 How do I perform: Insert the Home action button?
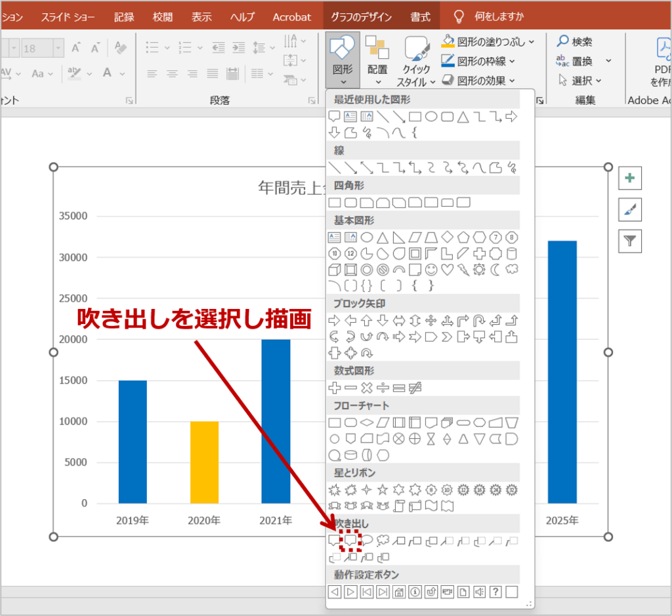pos(399,592)
